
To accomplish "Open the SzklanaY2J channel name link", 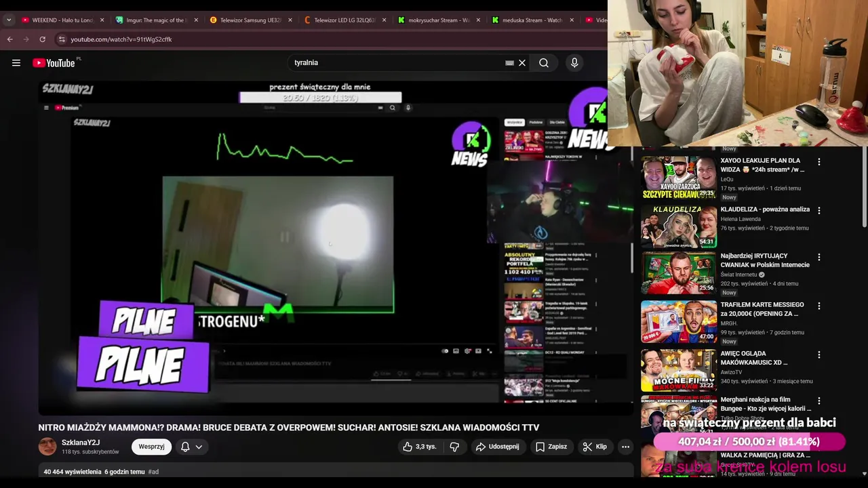I will coord(81,443).
